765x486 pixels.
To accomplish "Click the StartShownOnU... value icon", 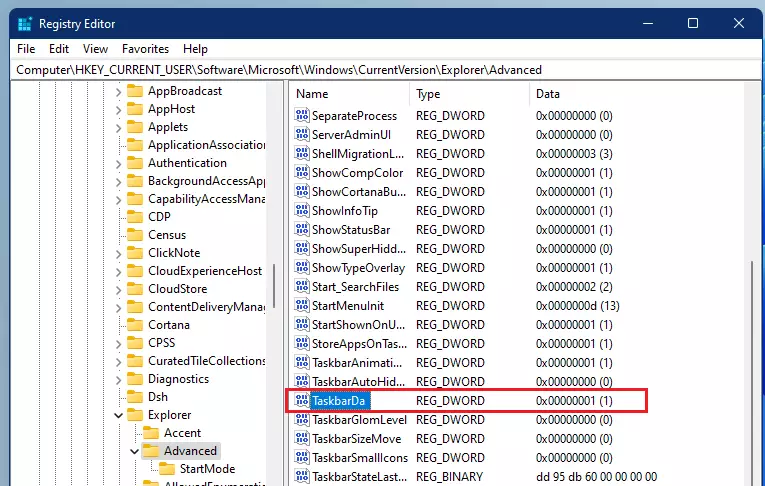I will click(302, 324).
